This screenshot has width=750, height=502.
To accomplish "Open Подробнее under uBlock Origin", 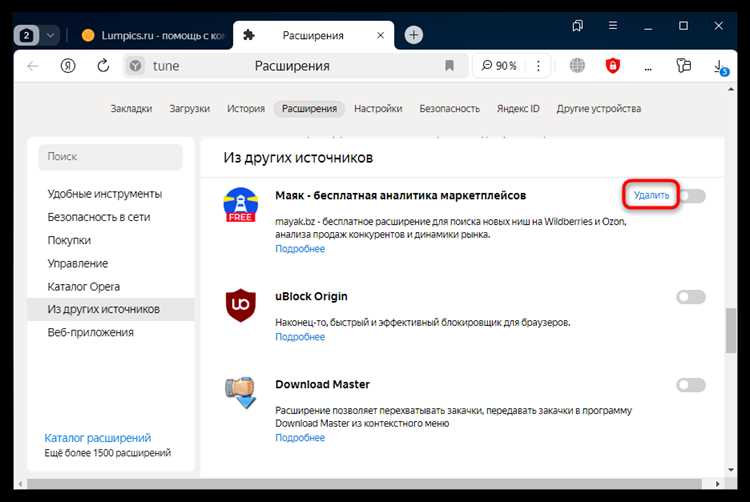I will [x=300, y=337].
